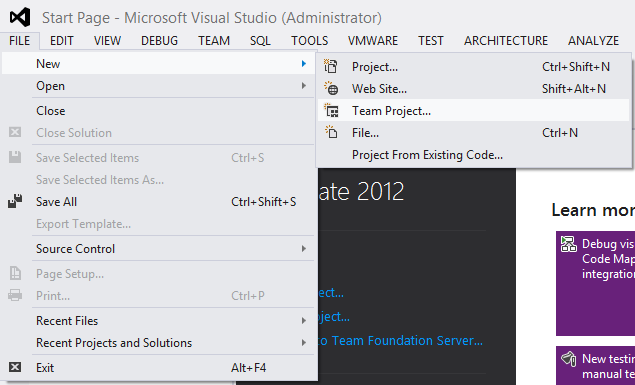
Task: Click the Close Solution icon
Action: pos(15,132)
